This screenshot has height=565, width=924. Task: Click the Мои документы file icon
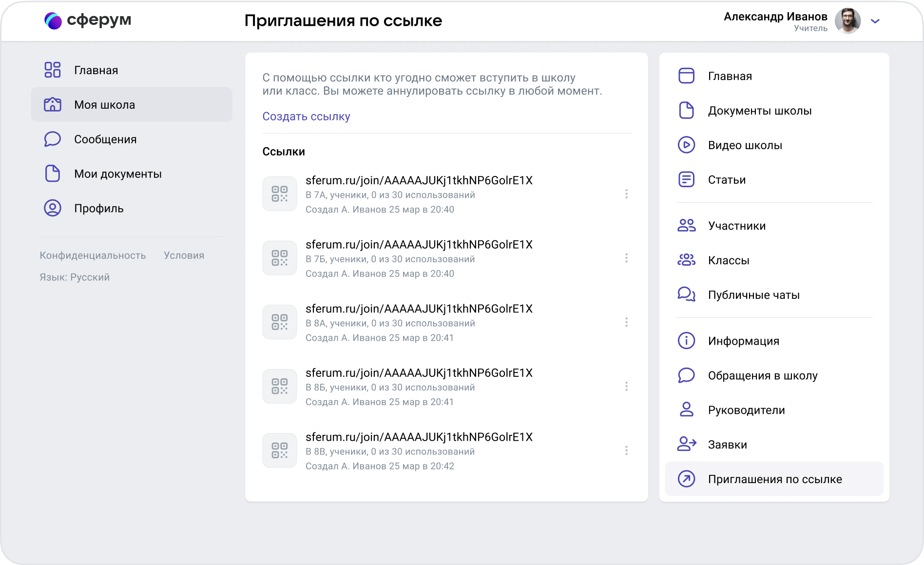tap(53, 174)
